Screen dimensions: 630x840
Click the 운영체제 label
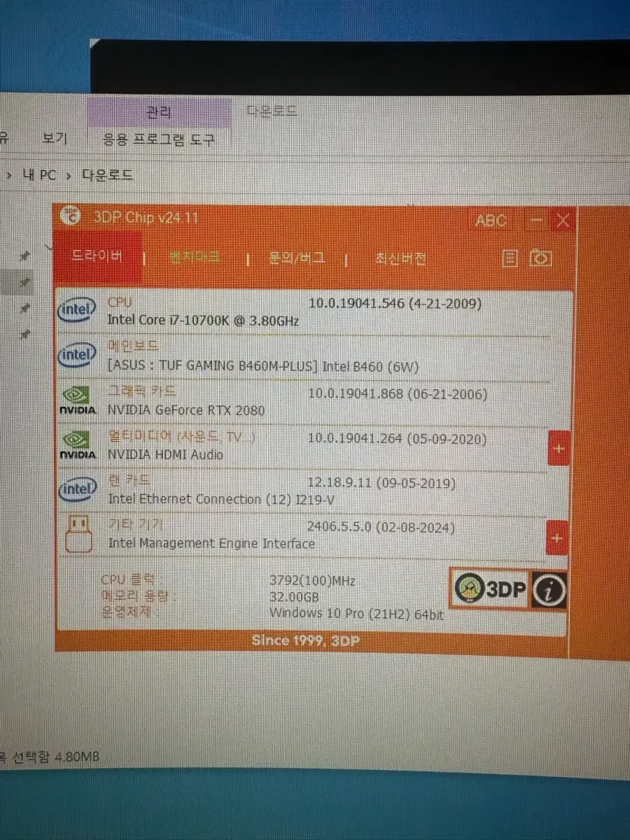point(130,612)
